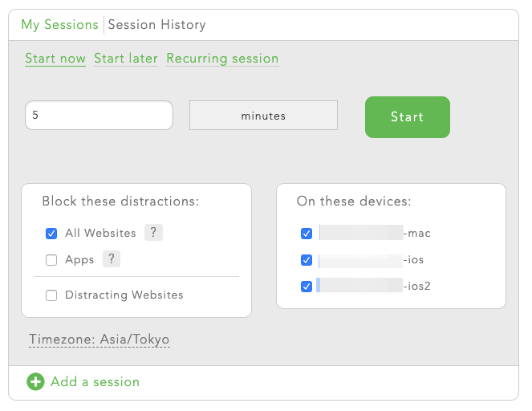The image size is (532, 411).
Task: Uncheck the -ios2 device checkbox
Action: 307,287
